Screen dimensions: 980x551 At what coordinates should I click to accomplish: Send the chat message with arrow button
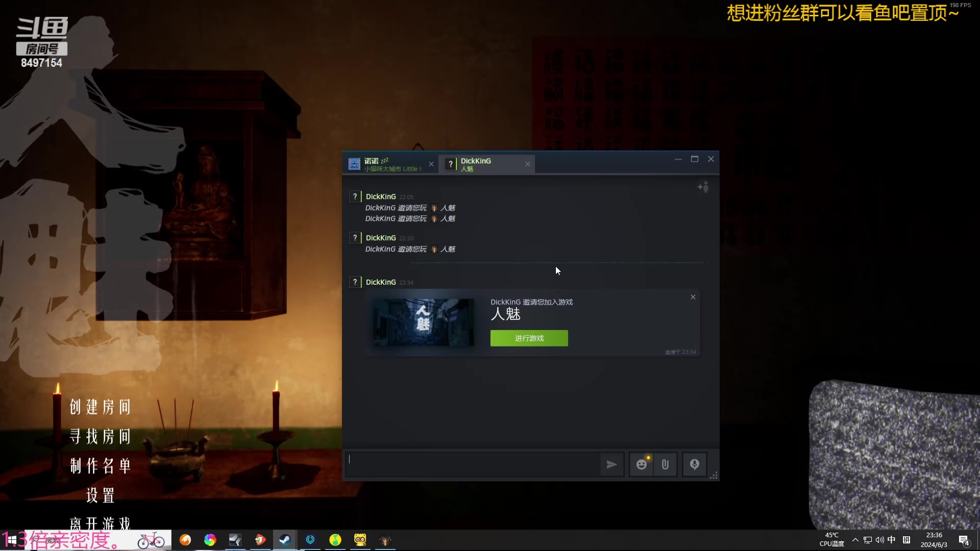click(611, 464)
